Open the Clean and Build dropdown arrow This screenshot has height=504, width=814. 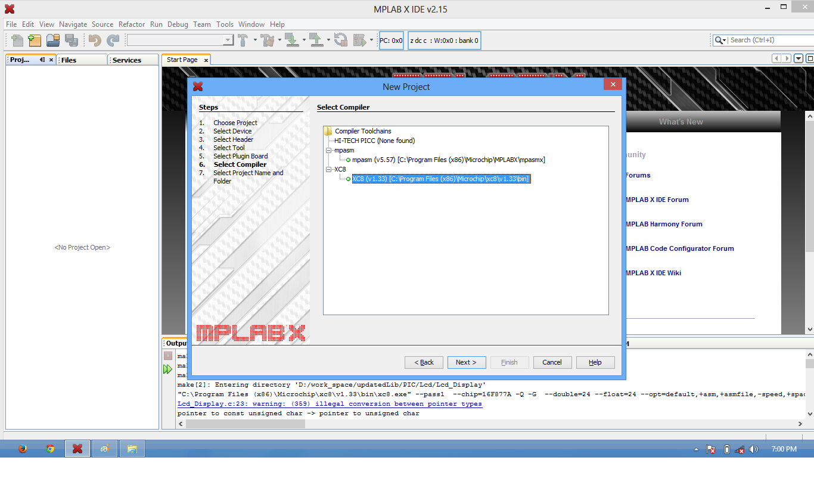tap(279, 41)
